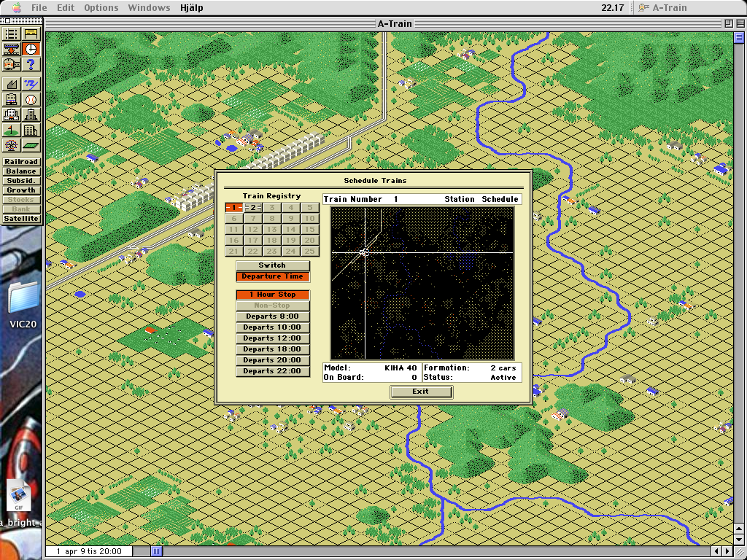Toggle the 1 Hour Stop option

point(273,295)
